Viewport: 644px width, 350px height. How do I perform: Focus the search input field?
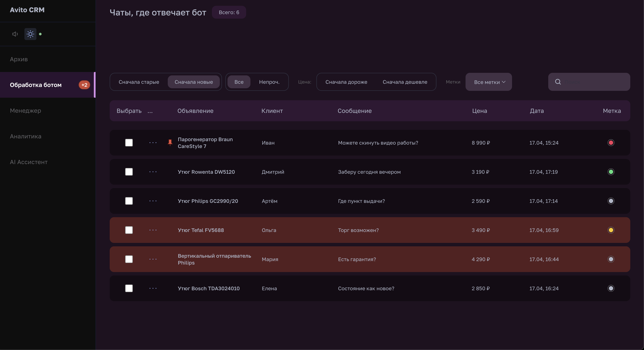(595, 82)
